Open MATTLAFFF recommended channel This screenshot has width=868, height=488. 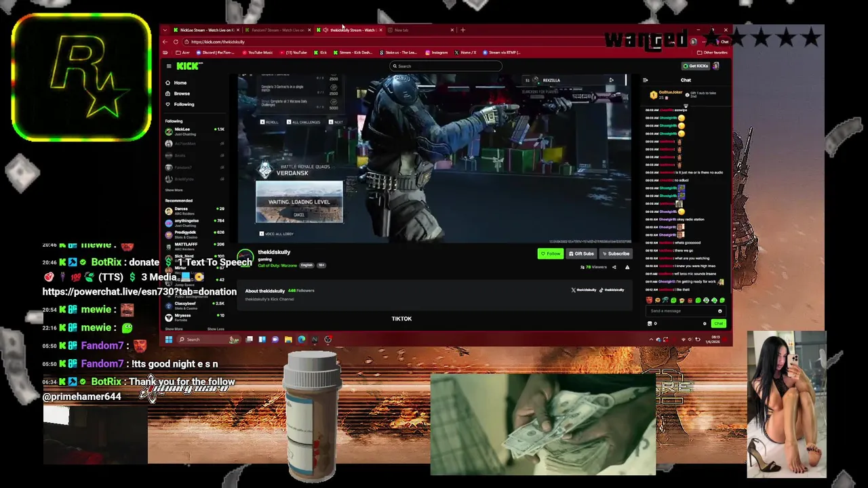195,246
